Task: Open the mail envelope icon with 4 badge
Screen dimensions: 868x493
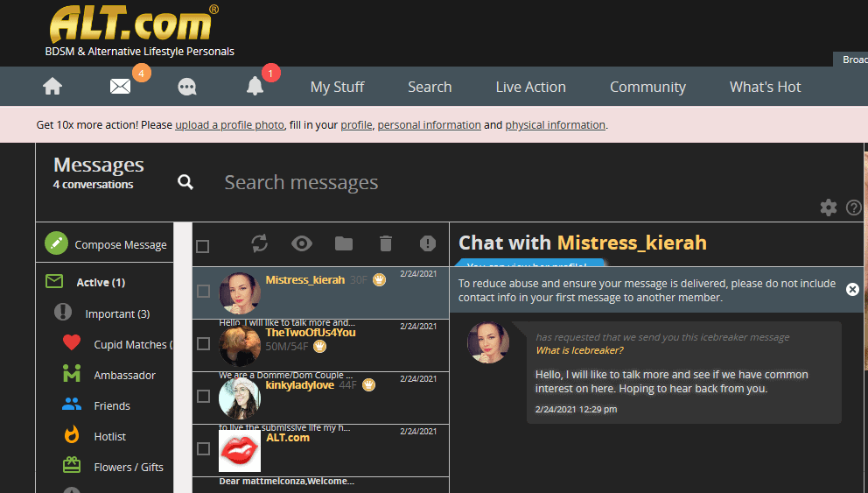Action: pos(120,87)
